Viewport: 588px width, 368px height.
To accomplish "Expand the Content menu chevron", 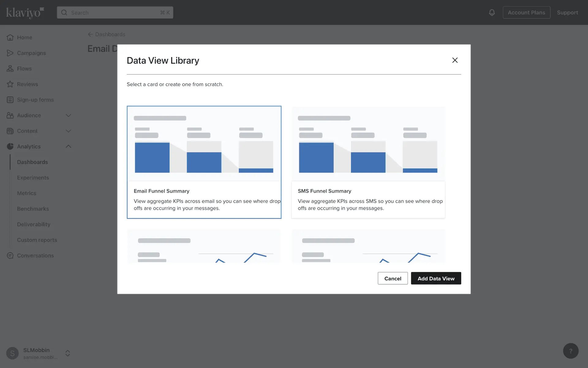I will click(68, 131).
